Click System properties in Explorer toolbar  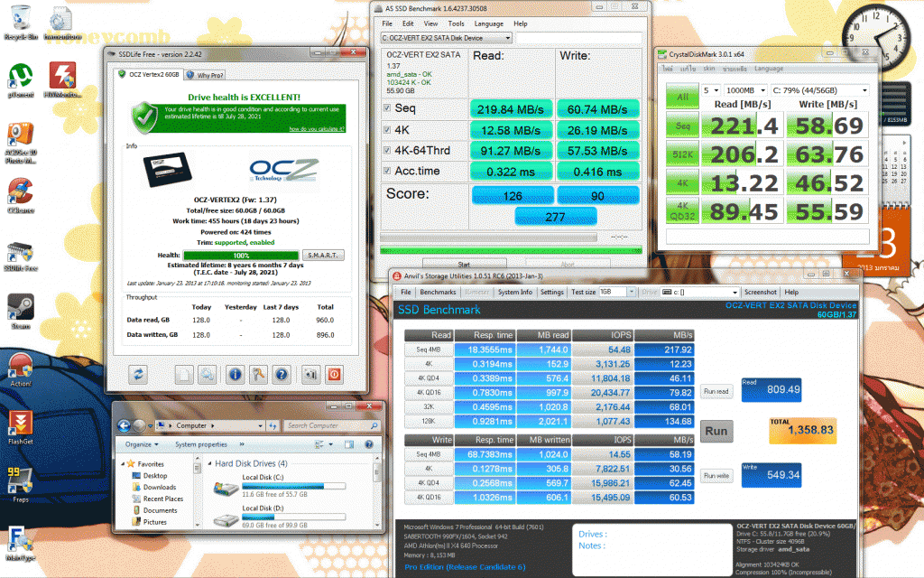(201, 444)
